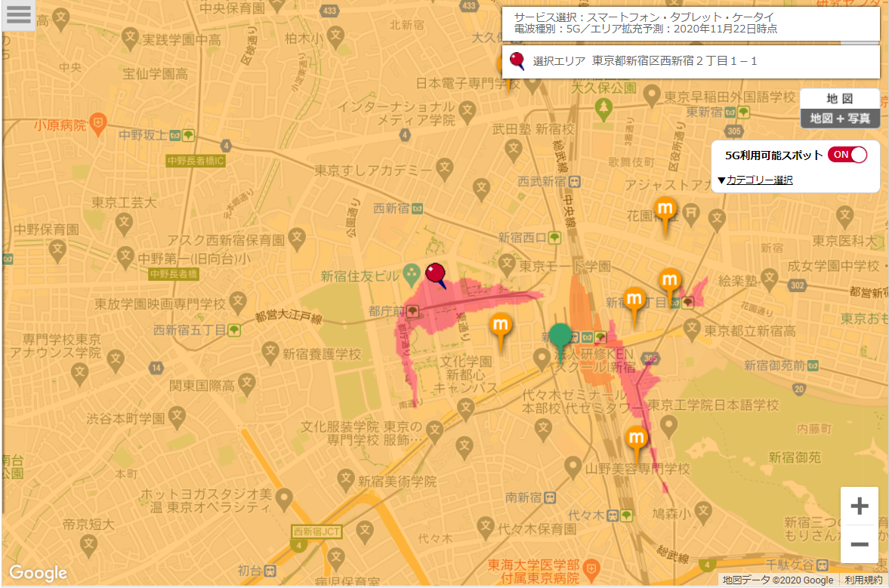
Task: Click the 新宿美術学院 school icon
Action: pyautogui.click(x=345, y=480)
